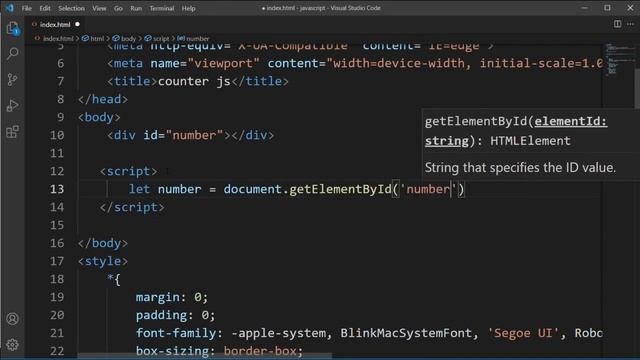Click the vertical editor scrollbar
The width and height of the screenshot is (640, 360).
point(637,88)
